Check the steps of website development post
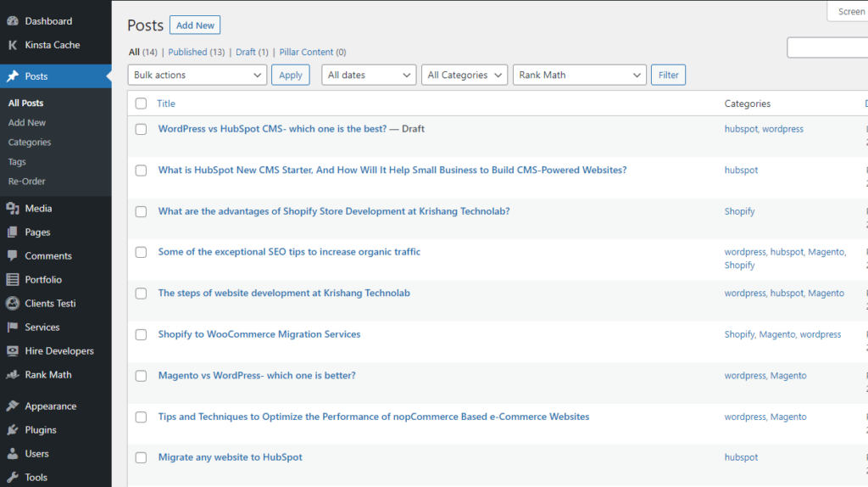 142,294
